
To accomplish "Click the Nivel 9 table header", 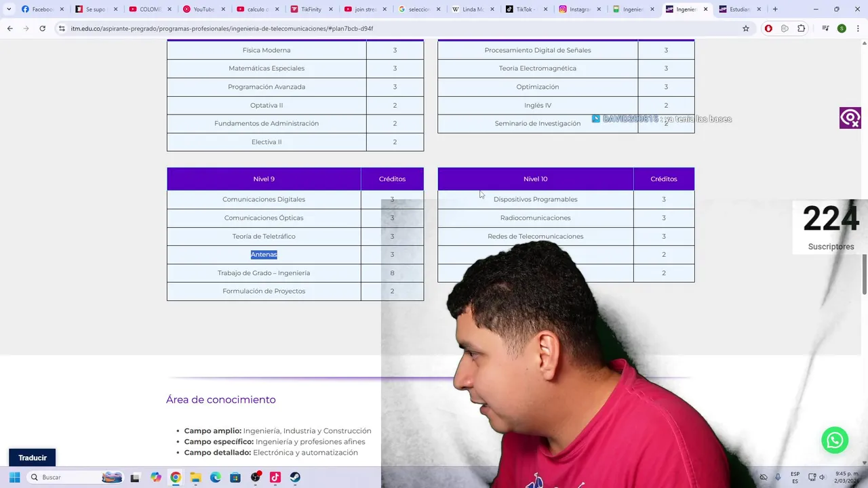I will pos(264,179).
